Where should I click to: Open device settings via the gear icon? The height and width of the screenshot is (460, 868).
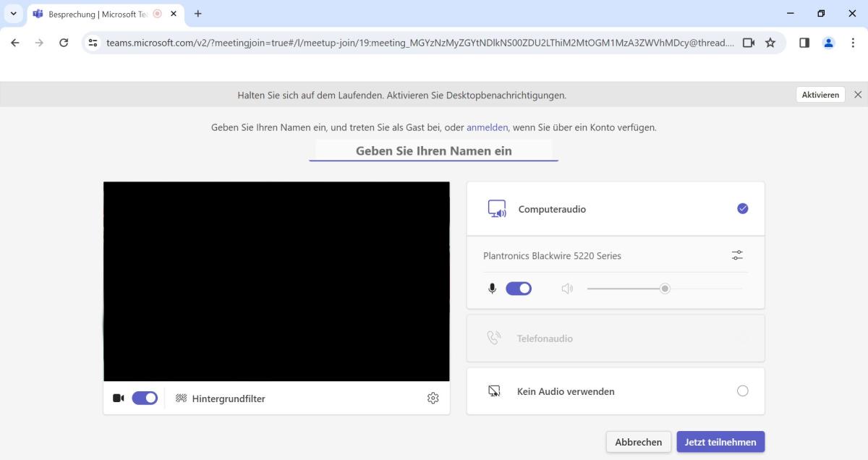(x=433, y=398)
